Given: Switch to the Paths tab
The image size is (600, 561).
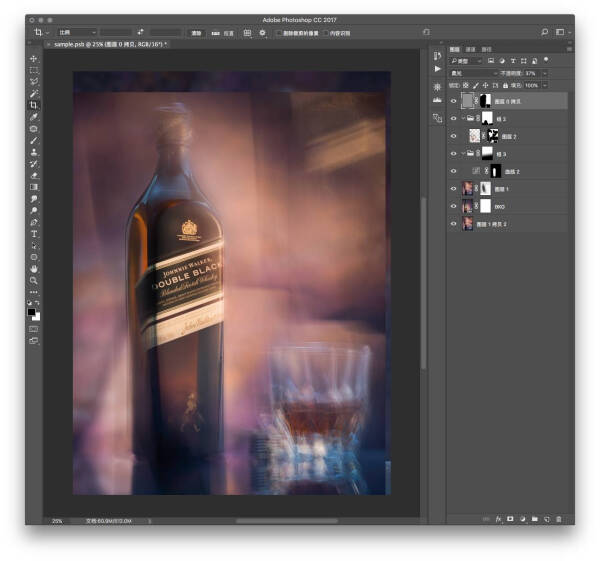Looking at the screenshot, I should [486, 49].
